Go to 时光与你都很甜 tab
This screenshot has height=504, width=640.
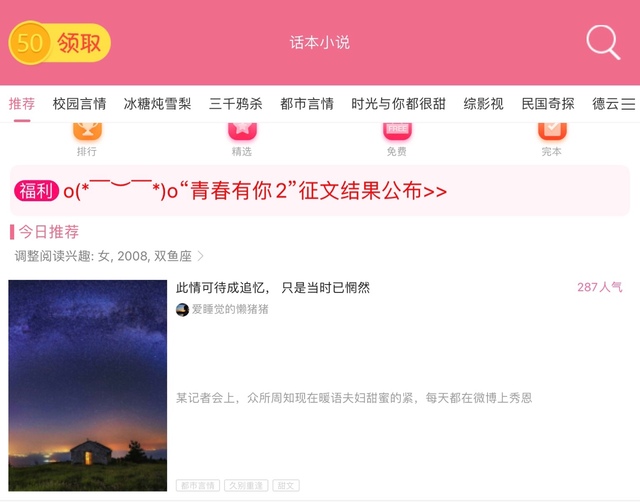398,104
